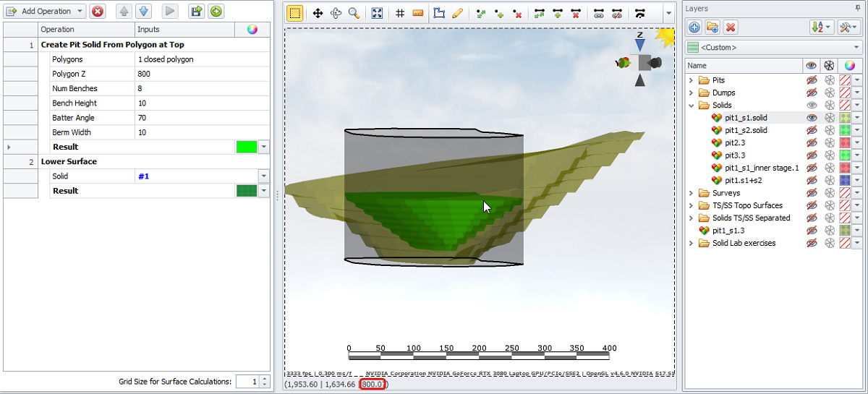868x394 pixels.
Task: Hide the pit1_s1.solid layer via eye icon
Action: click(812, 117)
